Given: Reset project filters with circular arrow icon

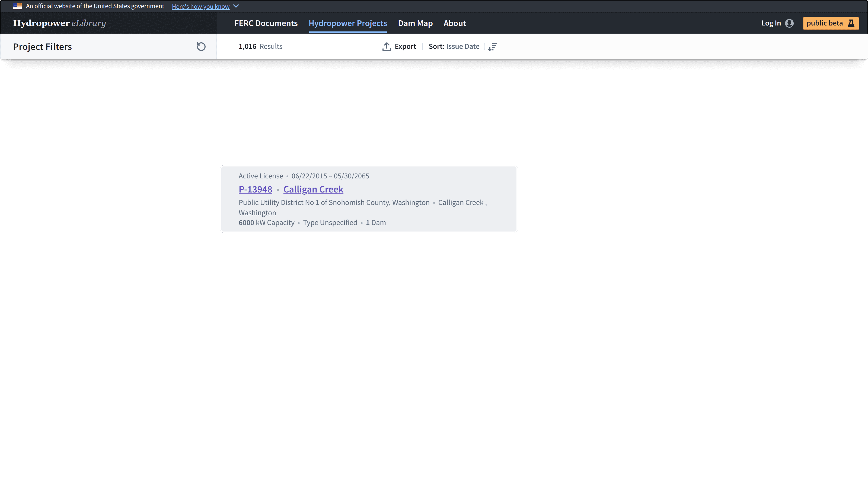Looking at the screenshot, I should (201, 46).
